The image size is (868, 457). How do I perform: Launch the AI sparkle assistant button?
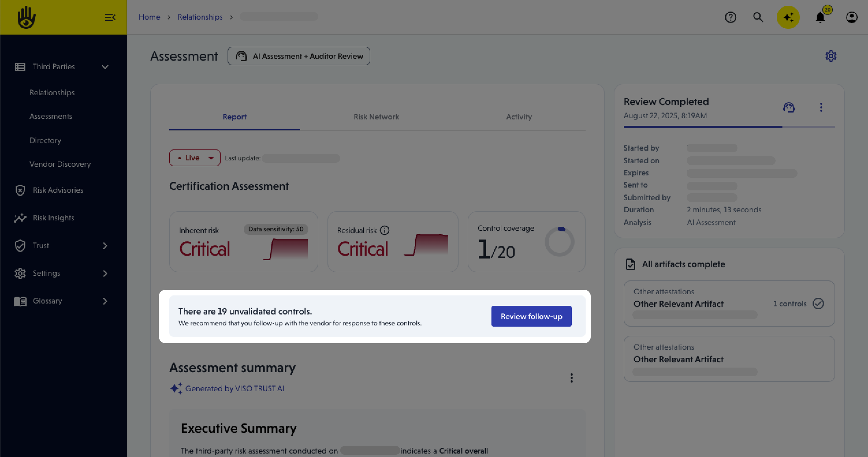788,17
